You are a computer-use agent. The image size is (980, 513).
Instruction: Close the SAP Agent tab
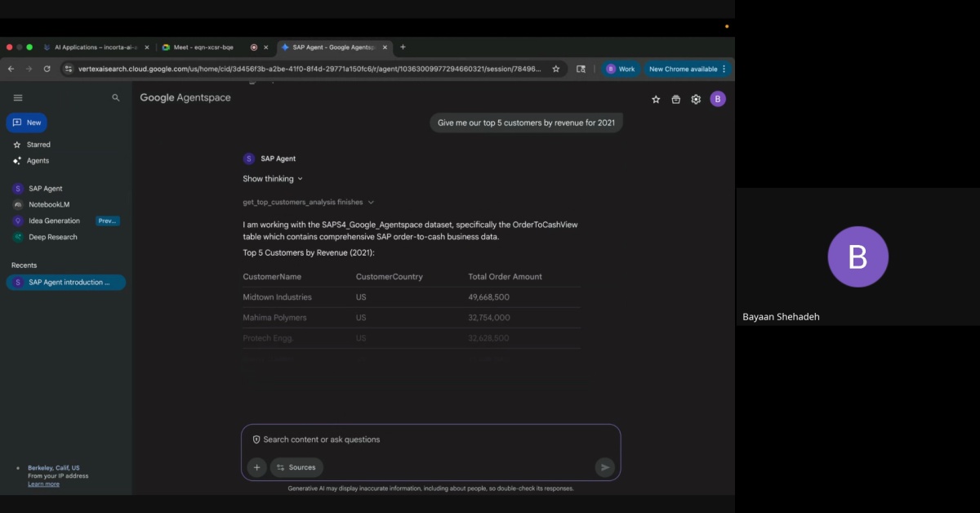coord(387,47)
